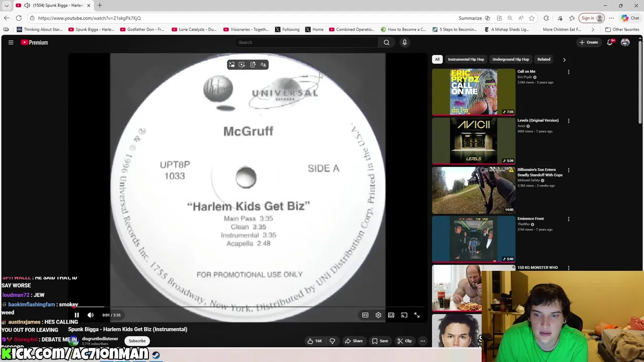
Task: Share this video
Action: [354, 341]
